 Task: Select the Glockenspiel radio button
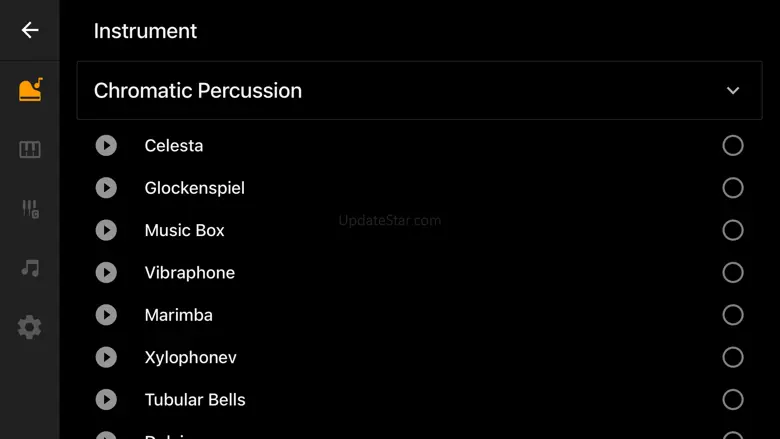[x=733, y=188]
